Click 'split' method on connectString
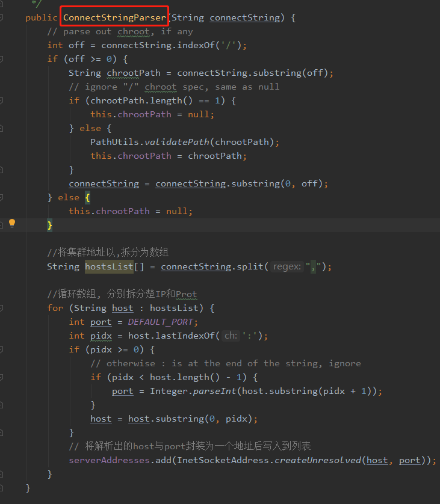 (x=250, y=266)
